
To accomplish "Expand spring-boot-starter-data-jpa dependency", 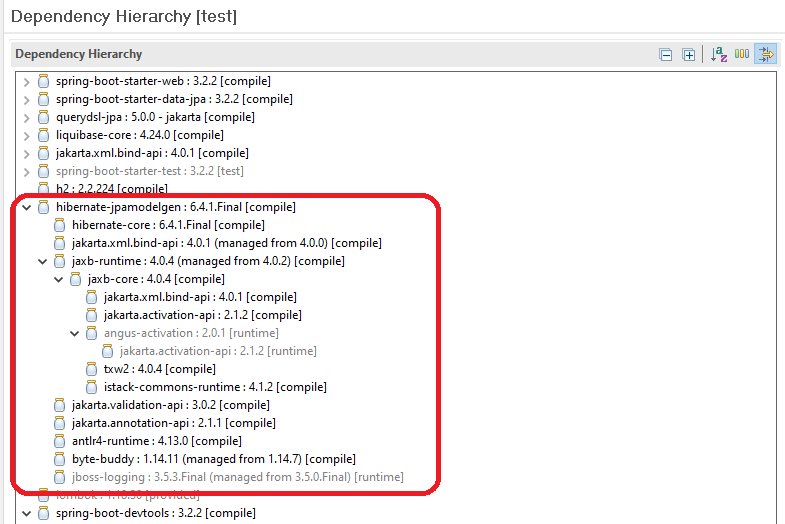I will tap(27, 100).
